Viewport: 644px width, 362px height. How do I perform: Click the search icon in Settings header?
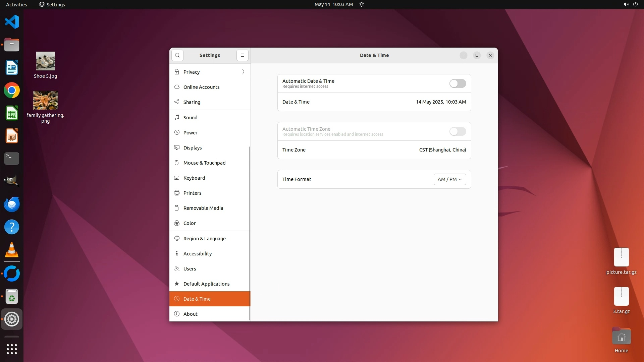tap(177, 55)
